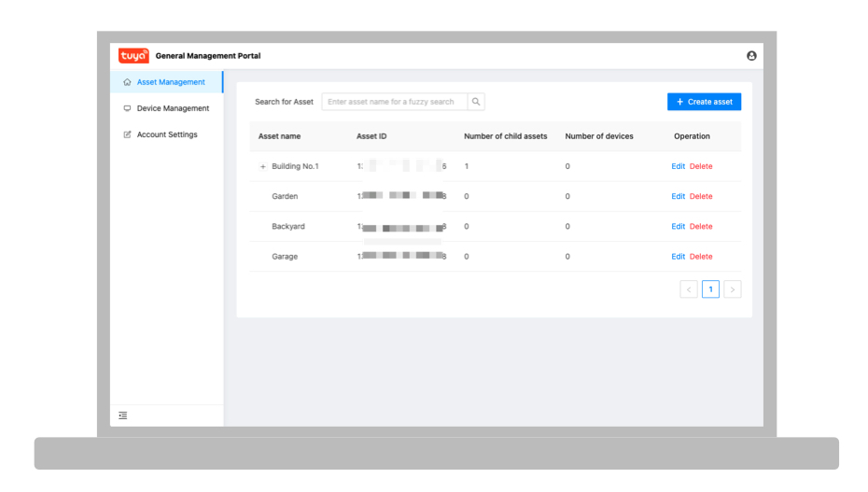Edit the Building No.1 asset
This screenshot has width=868, height=492.
pyautogui.click(x=678, y=166)
